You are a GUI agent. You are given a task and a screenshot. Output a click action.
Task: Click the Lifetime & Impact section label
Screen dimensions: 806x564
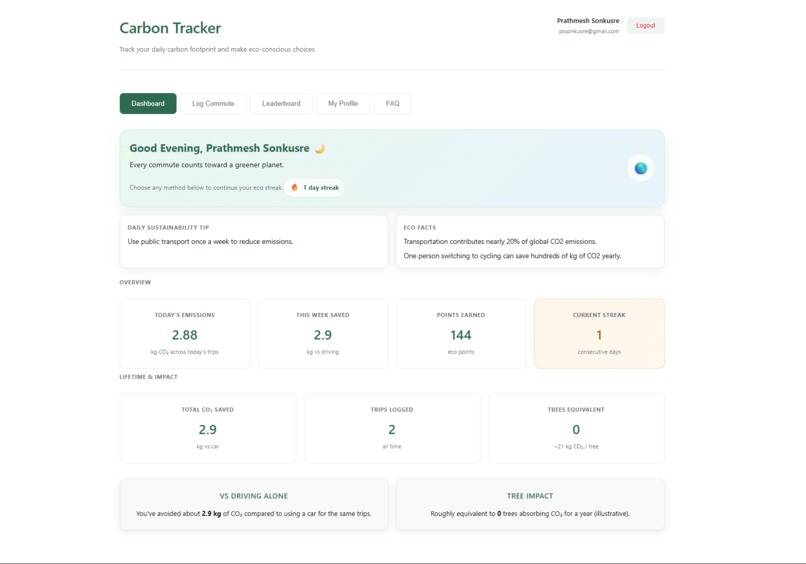(149, 377)
